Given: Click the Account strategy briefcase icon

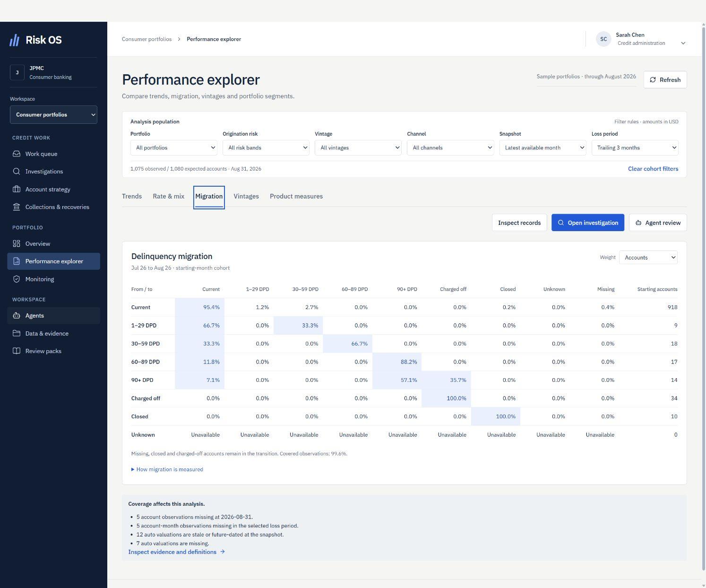Looking at the screenshot, I should click(x=17, y=189).
